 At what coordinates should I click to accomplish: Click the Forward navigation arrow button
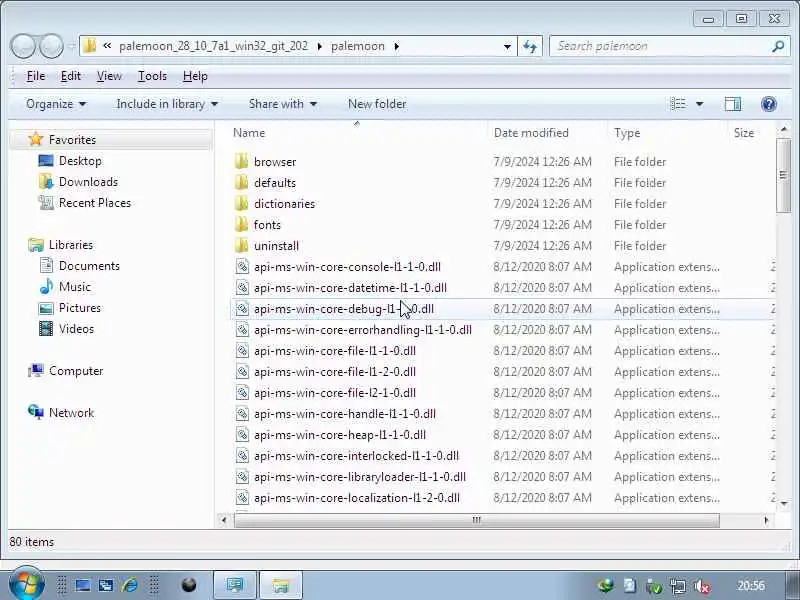(x=51, y=46)
